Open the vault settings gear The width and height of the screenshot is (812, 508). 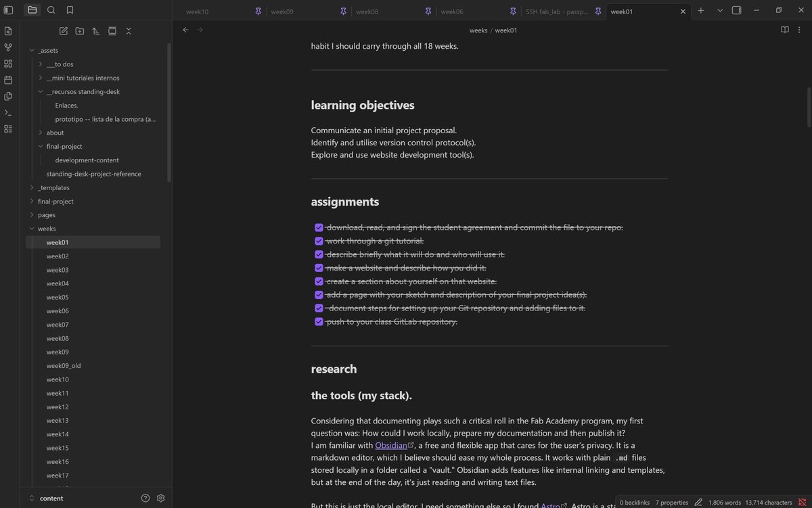click(x=161, y=498)
